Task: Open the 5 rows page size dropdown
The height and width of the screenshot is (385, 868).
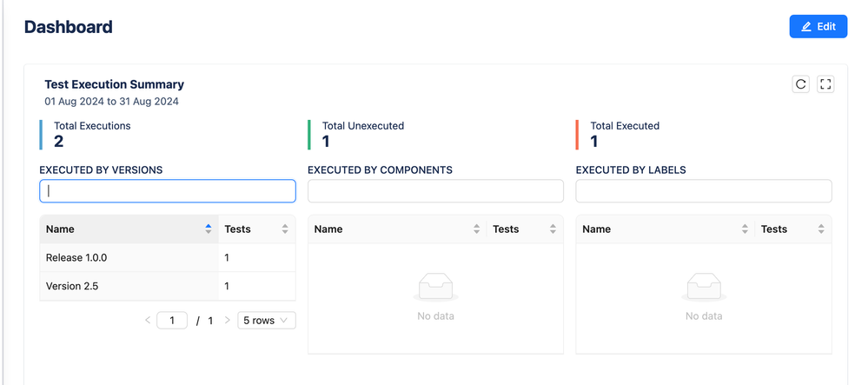Action: [x=267, y=321]
